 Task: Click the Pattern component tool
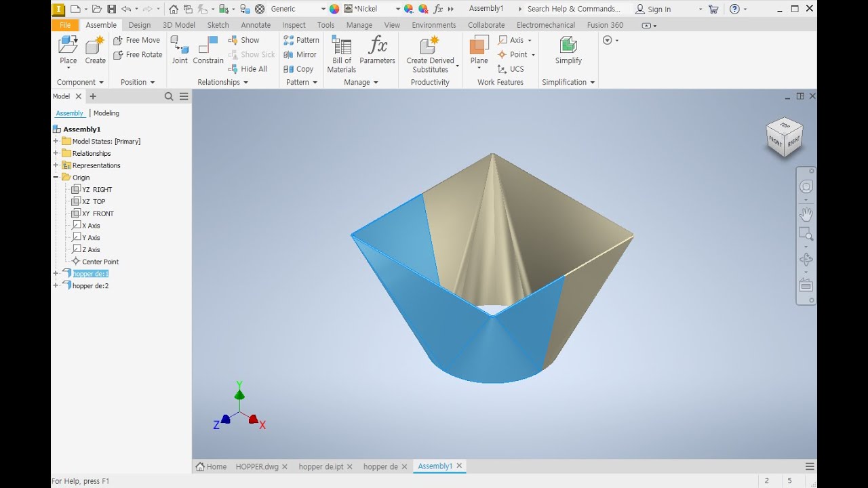coord(301,40)
